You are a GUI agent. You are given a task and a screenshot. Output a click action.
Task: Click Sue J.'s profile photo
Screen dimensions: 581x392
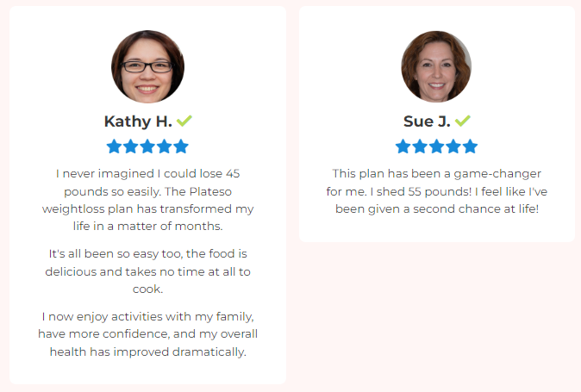click(436, 66)
